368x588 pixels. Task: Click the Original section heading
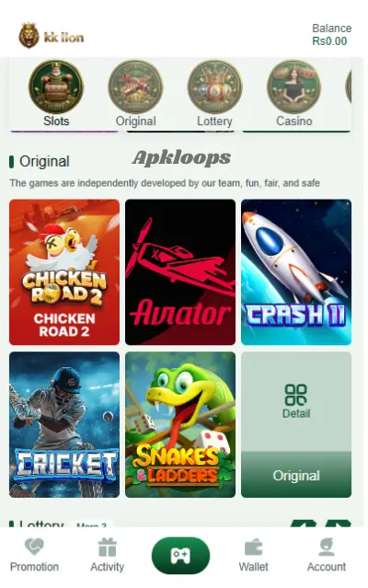pos(44,162)
